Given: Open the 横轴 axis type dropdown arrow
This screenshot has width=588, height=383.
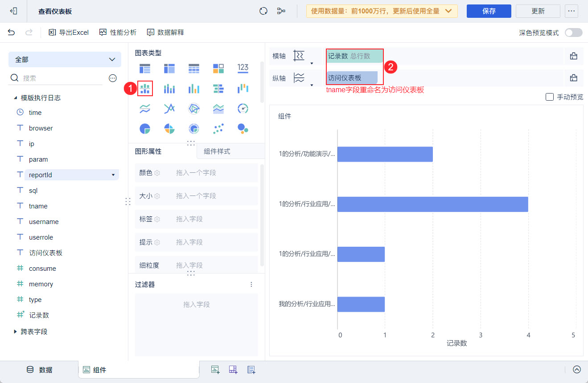Looking at the screenshot, I should coord(312,63).
